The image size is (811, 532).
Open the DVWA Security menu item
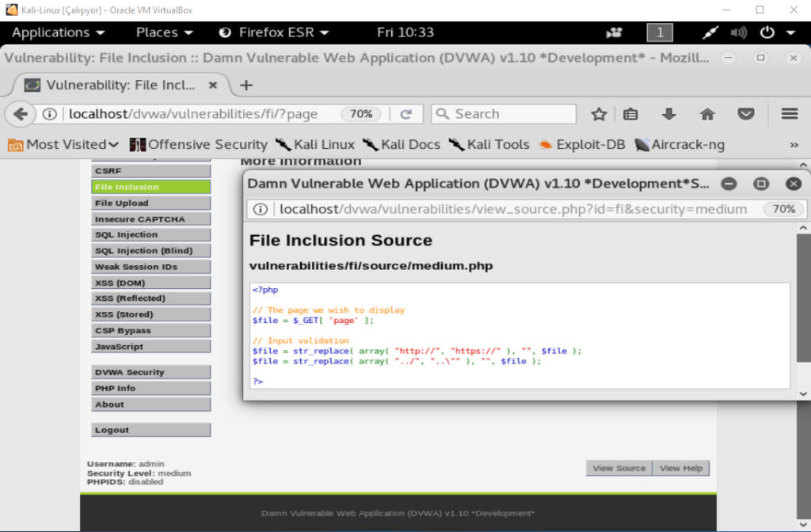[150, 372]
